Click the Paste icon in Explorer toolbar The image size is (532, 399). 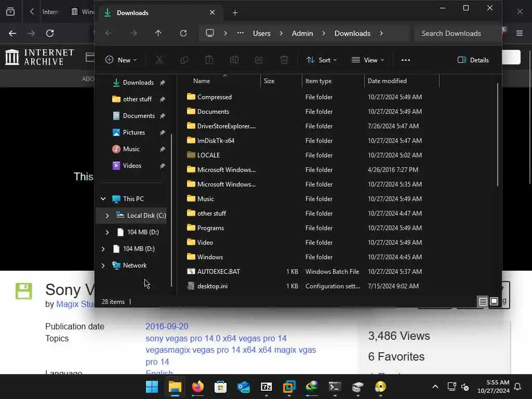click(x=209, y=60)
